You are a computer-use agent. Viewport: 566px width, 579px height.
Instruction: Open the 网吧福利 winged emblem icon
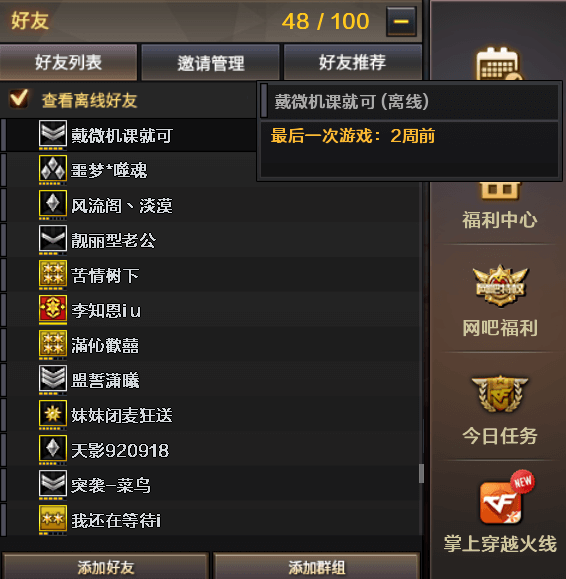pyautogui.click(x=500, y=286)
